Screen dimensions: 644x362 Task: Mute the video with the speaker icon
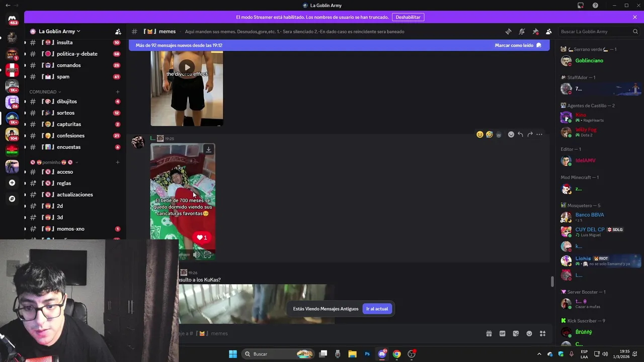point(197,255)
